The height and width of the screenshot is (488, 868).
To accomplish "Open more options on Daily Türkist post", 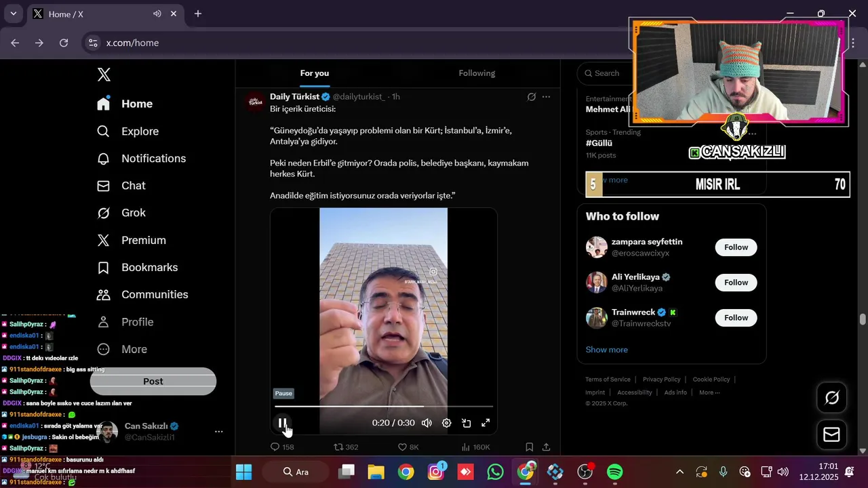I will (546, 97).
